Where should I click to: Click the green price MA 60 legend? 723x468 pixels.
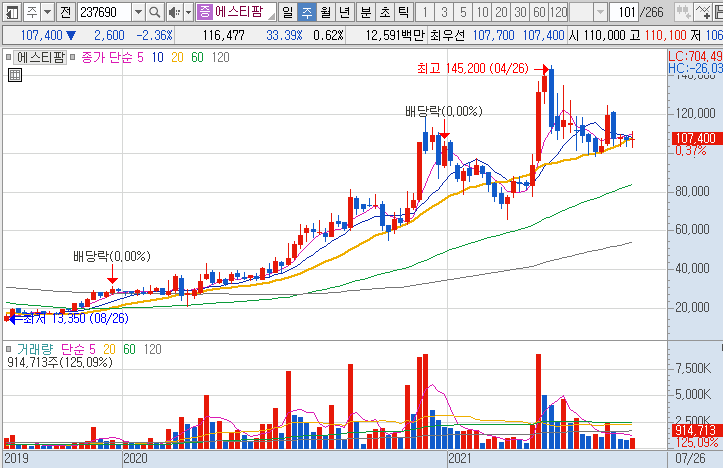click(197, 58)
